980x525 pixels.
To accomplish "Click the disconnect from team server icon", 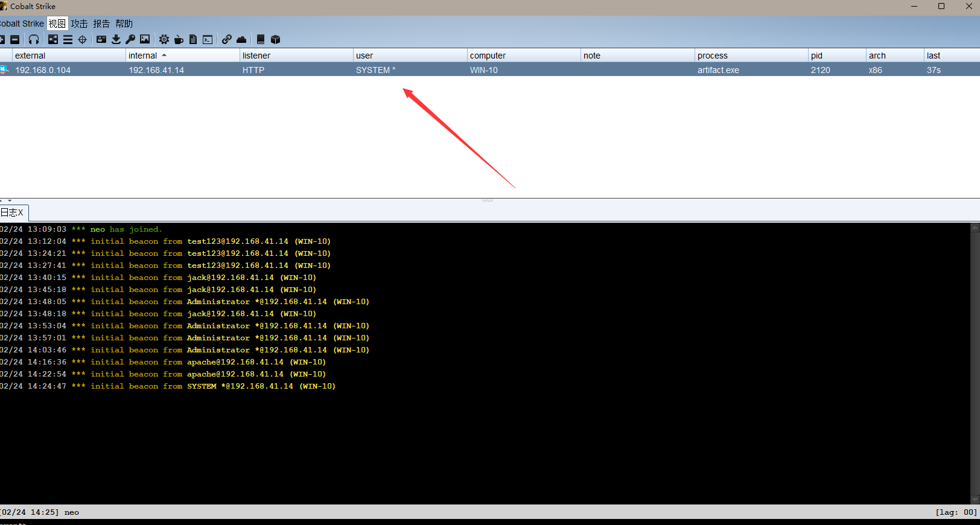I will 15,39.
